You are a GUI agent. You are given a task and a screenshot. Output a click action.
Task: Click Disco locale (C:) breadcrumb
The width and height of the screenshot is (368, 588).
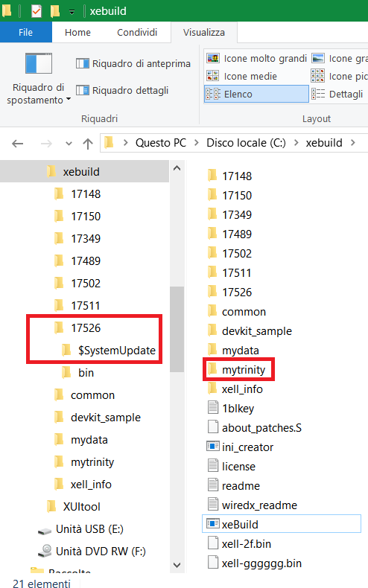click(246, 143)
